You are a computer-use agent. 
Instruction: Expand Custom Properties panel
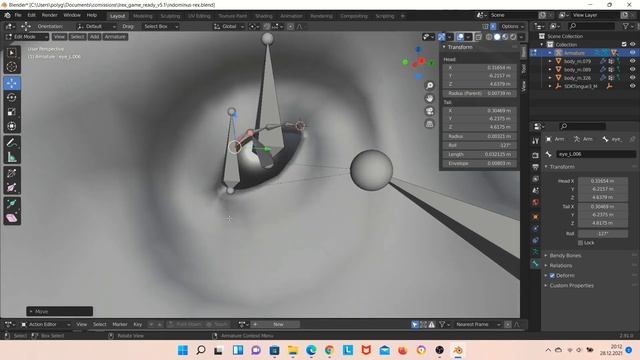point(571,286)
